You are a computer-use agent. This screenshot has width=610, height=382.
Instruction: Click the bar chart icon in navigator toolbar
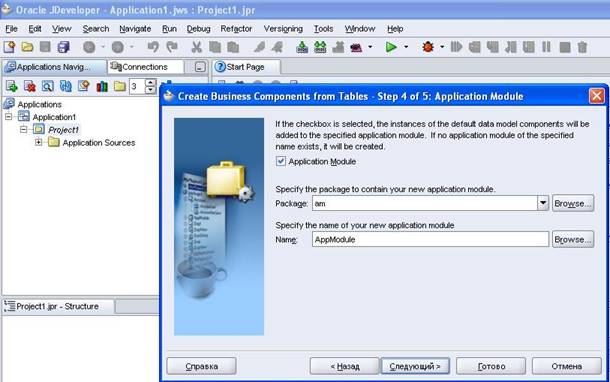[x=102, y=86]
